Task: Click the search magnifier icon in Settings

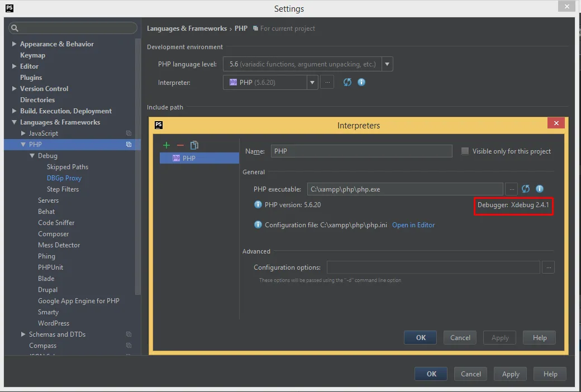Action: point(15,28)
